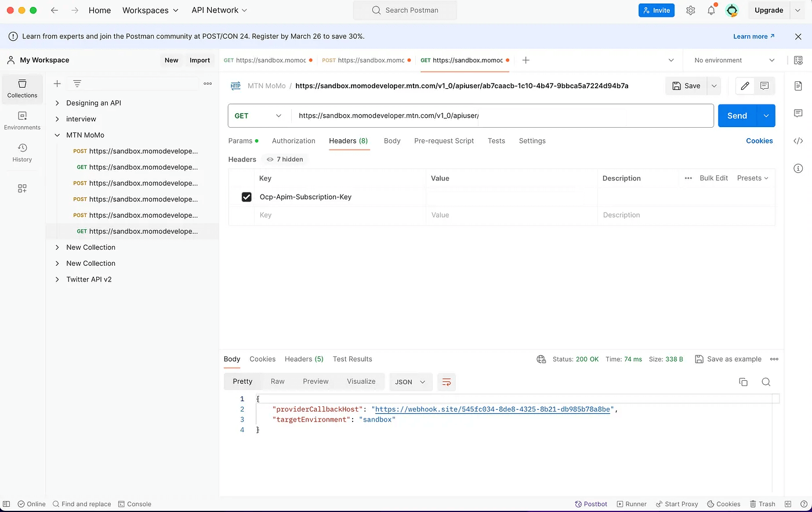Image resolution: width=812 pixels, height=512 pixels.
Task: Dismiss the POST/CON banner
Action: (x=798, y=37)
